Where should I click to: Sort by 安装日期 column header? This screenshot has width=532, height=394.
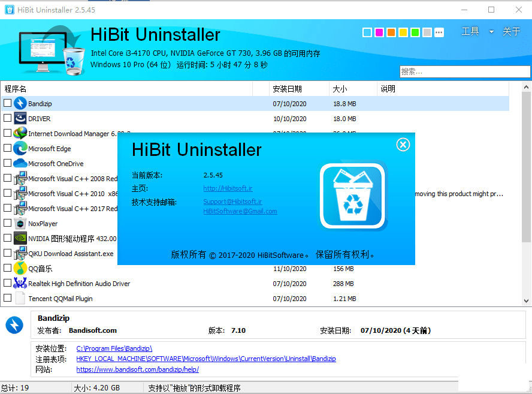[x=300, y=89]
